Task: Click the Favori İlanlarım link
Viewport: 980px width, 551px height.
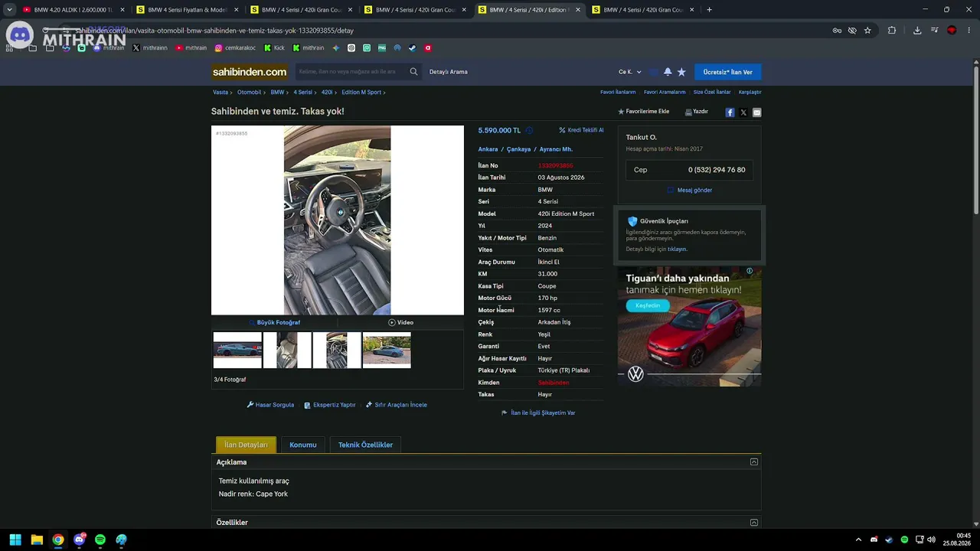Action: [618, 92]
